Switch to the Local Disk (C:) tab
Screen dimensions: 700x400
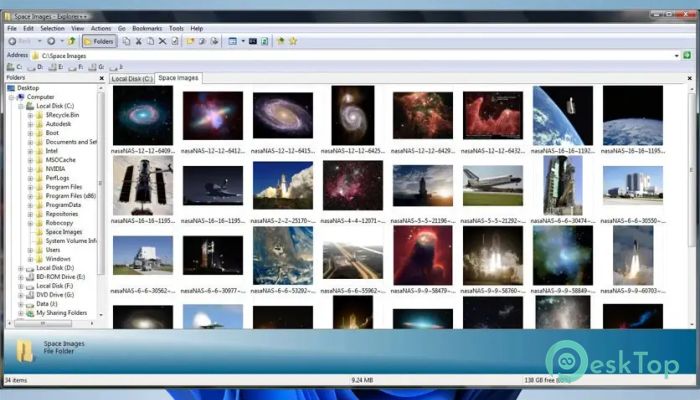click(132, 79)
